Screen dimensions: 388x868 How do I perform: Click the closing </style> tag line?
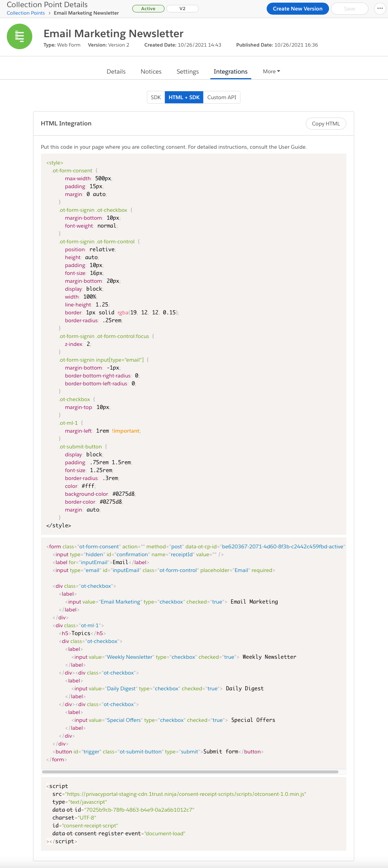coord(59,525)
